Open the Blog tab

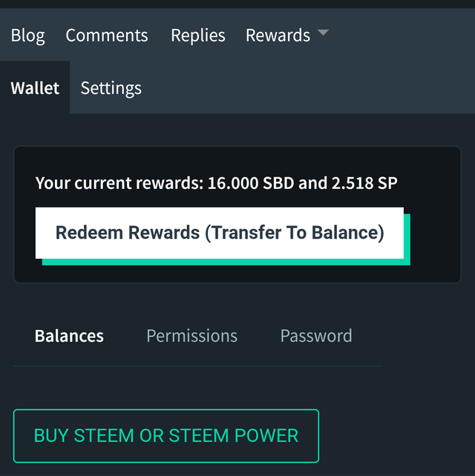coord(27,36)
